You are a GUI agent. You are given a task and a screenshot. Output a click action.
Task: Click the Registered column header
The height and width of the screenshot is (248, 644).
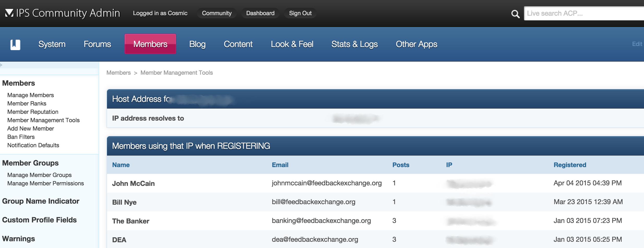coord(570,165)
